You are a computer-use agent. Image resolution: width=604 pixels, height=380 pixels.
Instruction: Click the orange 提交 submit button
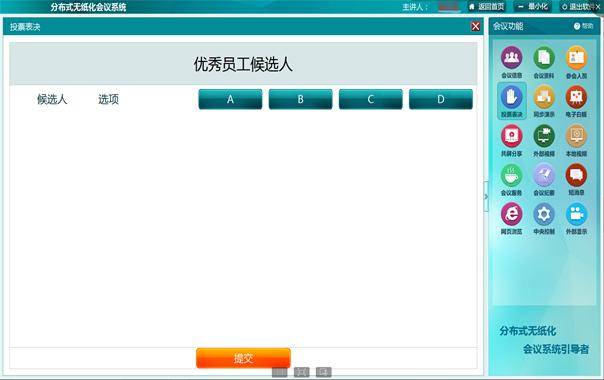[x=243, y=358]
